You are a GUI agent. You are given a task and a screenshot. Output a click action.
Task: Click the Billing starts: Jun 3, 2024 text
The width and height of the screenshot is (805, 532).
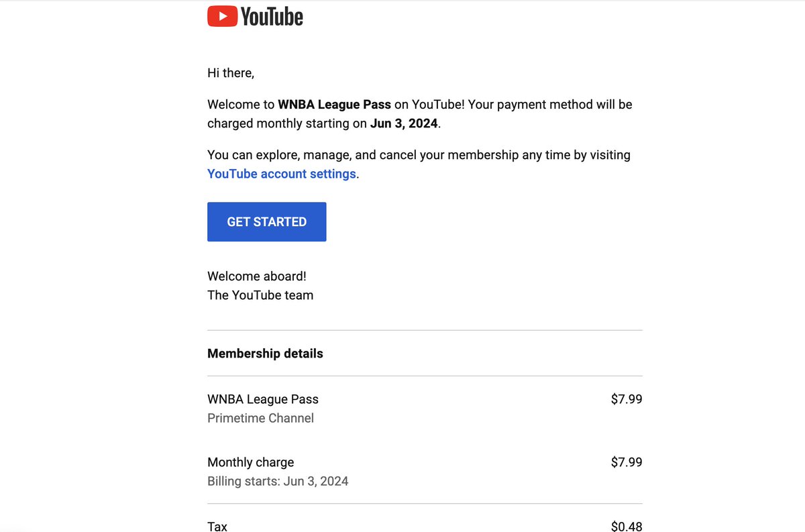(x=278, y=481)
